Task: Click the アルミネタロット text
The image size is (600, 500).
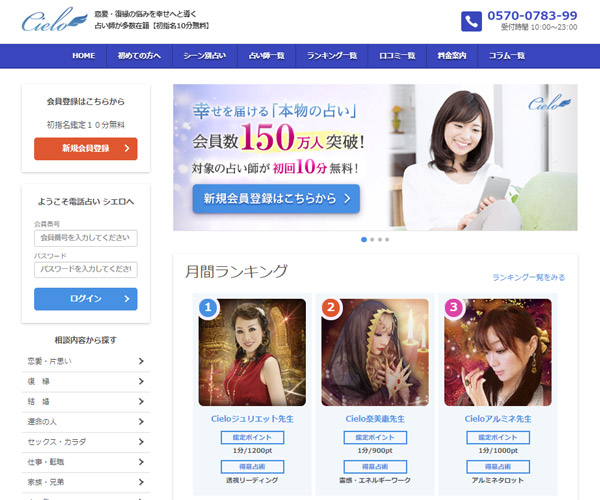Action: click(x=498, y=480)
